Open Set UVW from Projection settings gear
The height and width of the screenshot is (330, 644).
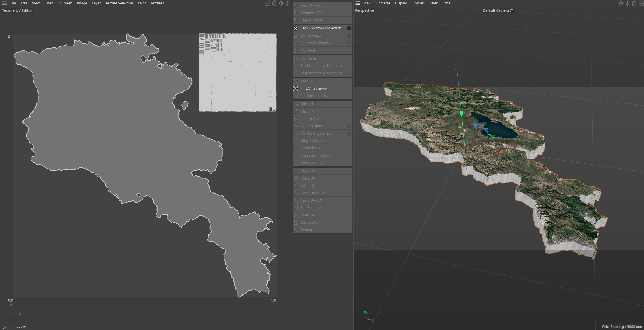[349, 28]
